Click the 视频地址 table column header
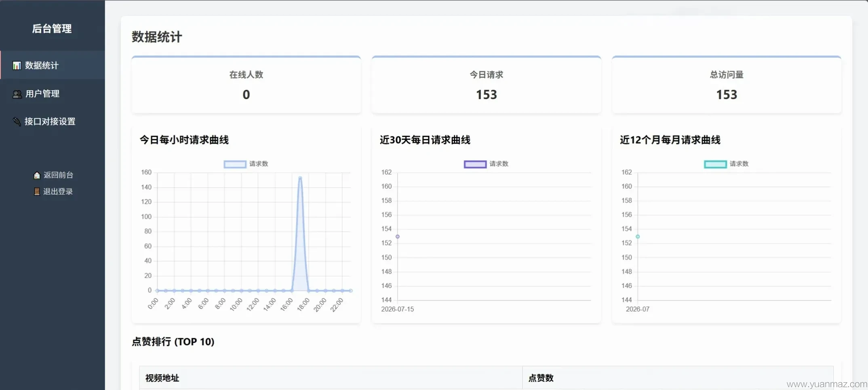 (331, 378)
